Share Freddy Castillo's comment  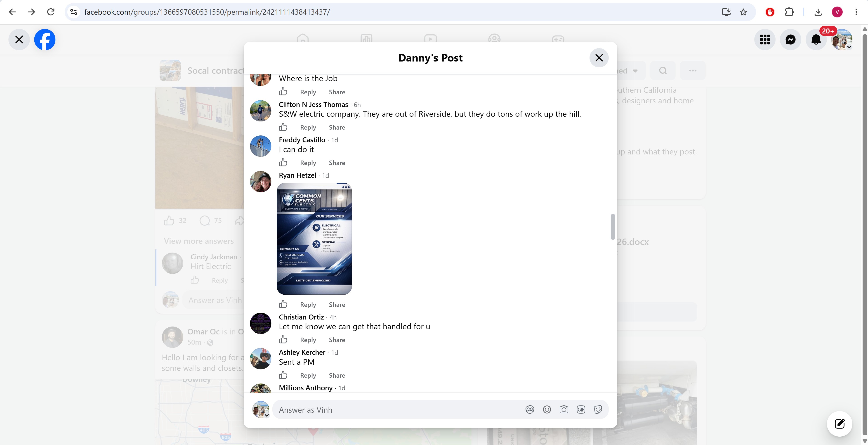click(337, 163)
